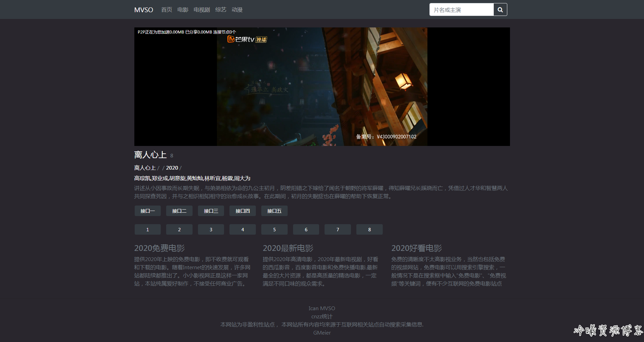
Task: Click the 2020最新电影 heading
Action: (288, 248)
